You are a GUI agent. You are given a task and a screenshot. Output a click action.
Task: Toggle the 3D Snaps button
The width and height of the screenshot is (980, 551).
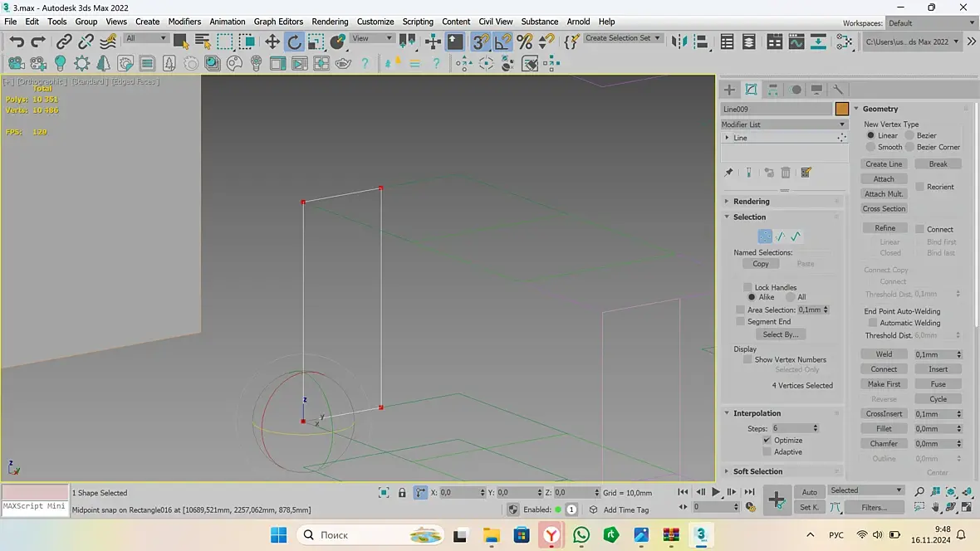coord(481,41)
